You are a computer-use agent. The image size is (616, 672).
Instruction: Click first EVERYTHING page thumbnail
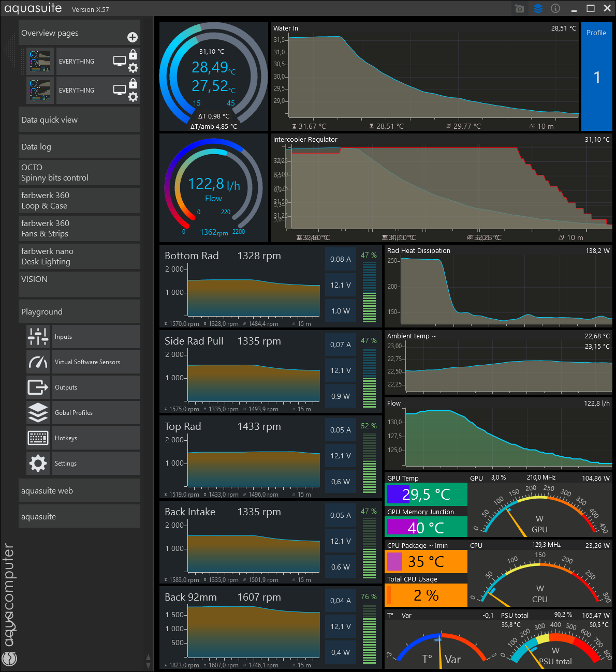pos(40,62)
